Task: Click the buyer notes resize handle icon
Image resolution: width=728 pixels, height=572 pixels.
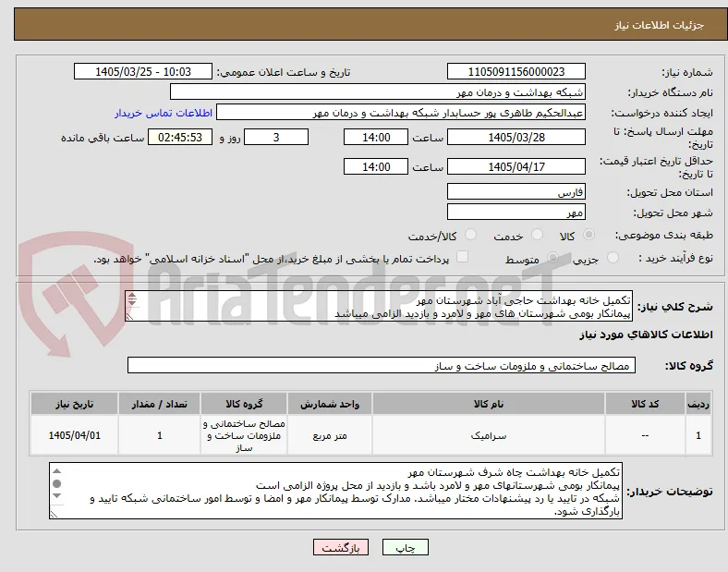Action: coord(54,514)
